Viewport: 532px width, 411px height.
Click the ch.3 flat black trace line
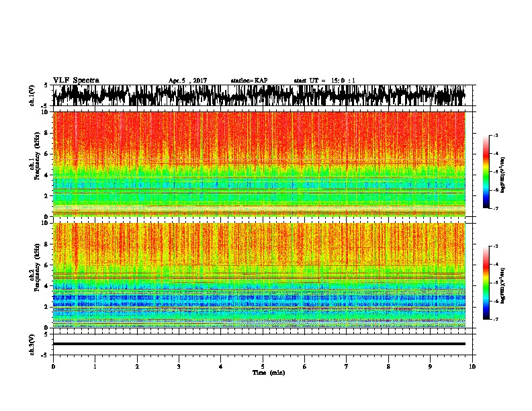click(259, 344)
